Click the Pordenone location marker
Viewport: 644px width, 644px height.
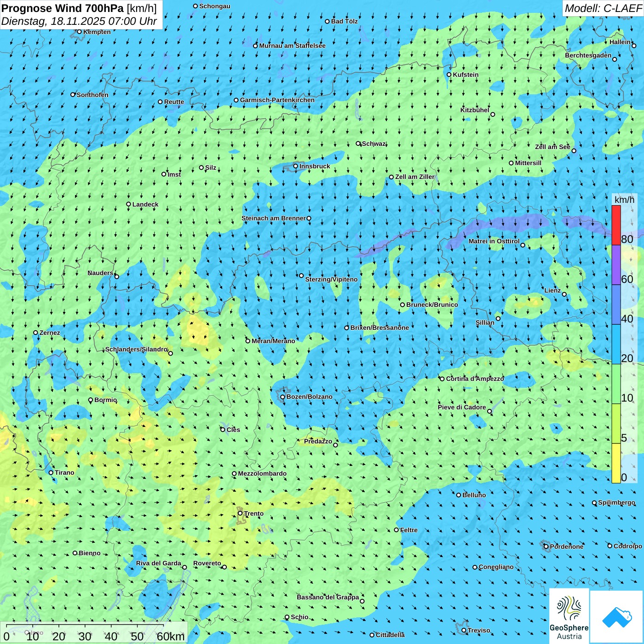point(546,546)
